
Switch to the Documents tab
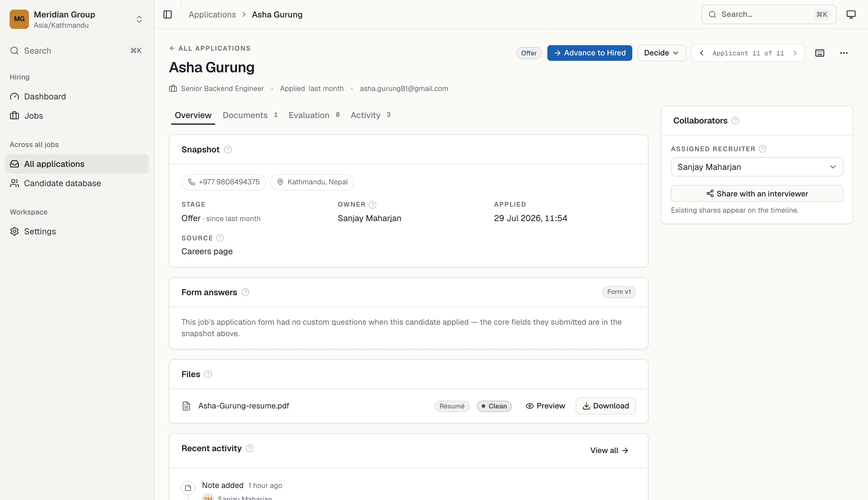[250, 115]
